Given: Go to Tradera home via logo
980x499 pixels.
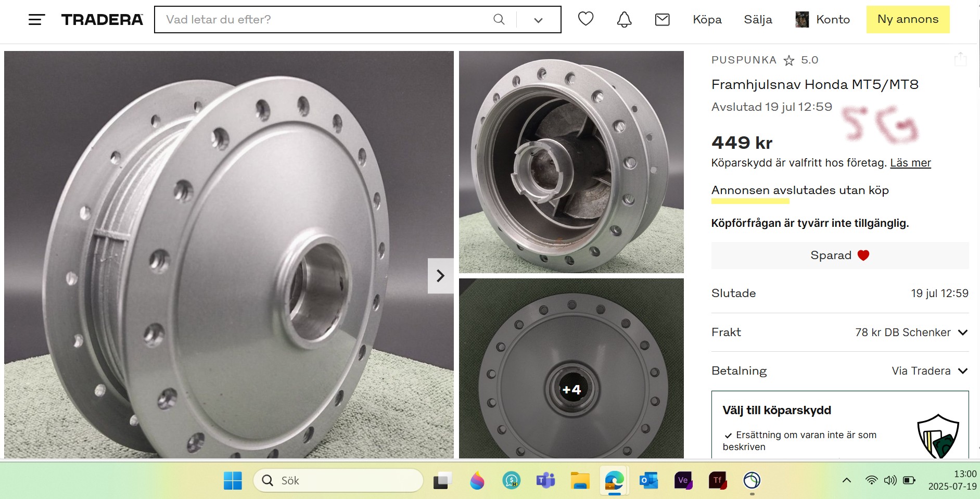Looking at the screenshot, I should point(102,20).
